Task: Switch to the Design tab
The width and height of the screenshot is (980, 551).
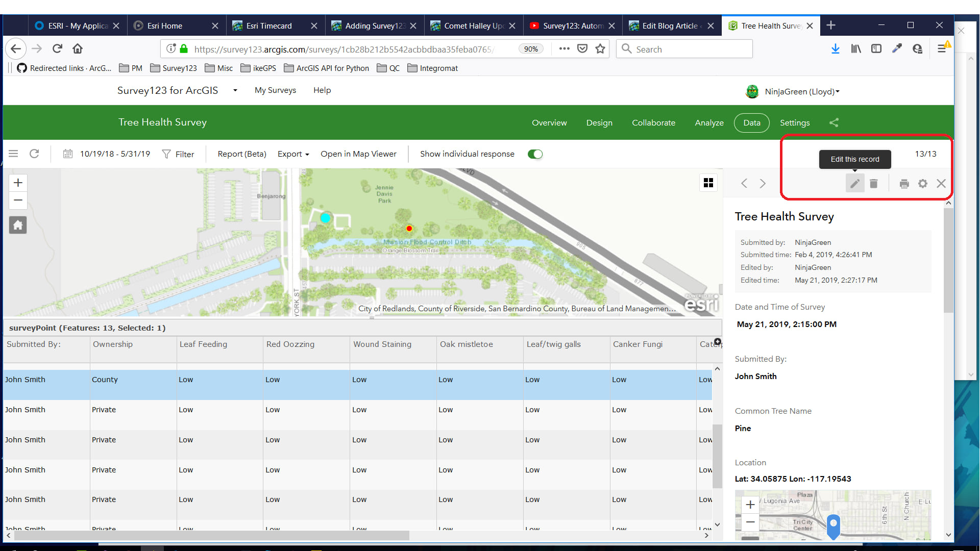Action: tap(599, 122)
